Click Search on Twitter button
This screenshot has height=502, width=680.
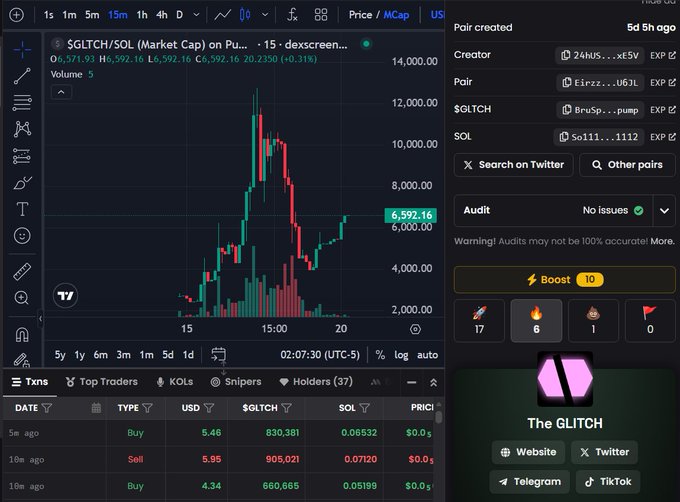pos(513,165)
